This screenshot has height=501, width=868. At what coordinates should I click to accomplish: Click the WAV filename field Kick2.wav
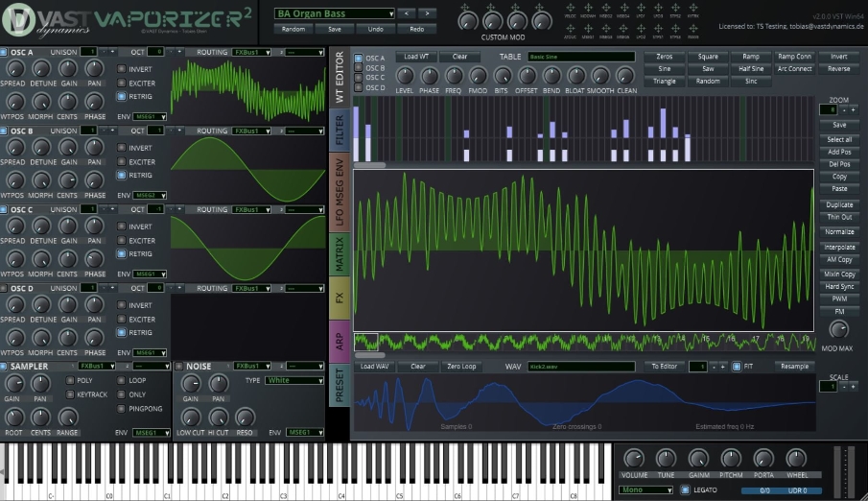tap(581, 367)
